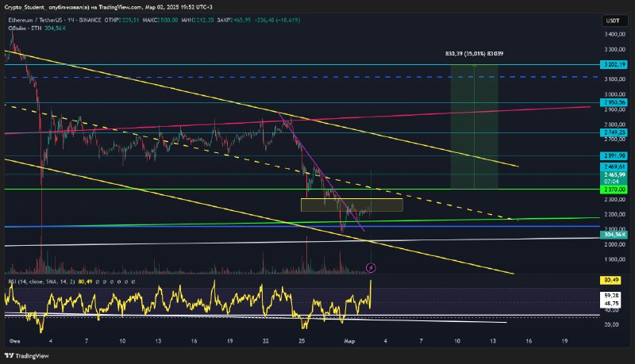Click the 2 950,56 price label
The image size is (635, 364).
(x=614, y=102)
